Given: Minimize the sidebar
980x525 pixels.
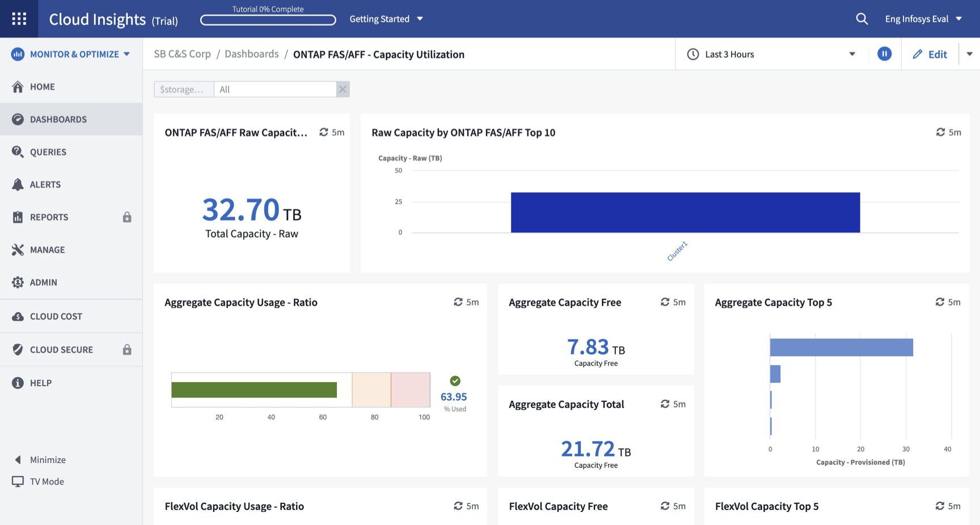Looking at the screenshot, I should point(40,460).
